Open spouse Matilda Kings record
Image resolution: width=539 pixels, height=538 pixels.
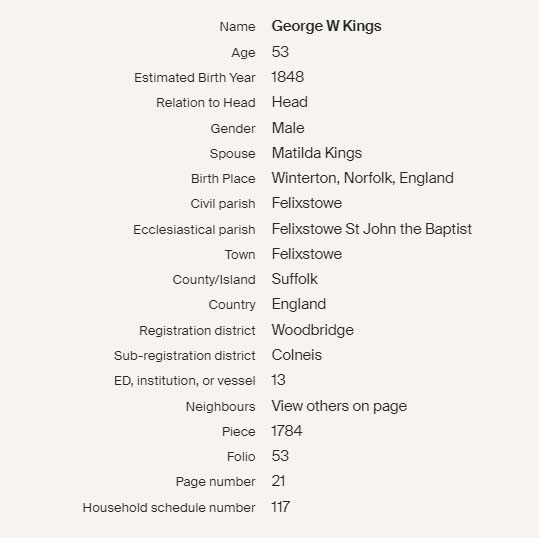click(317, 153)
